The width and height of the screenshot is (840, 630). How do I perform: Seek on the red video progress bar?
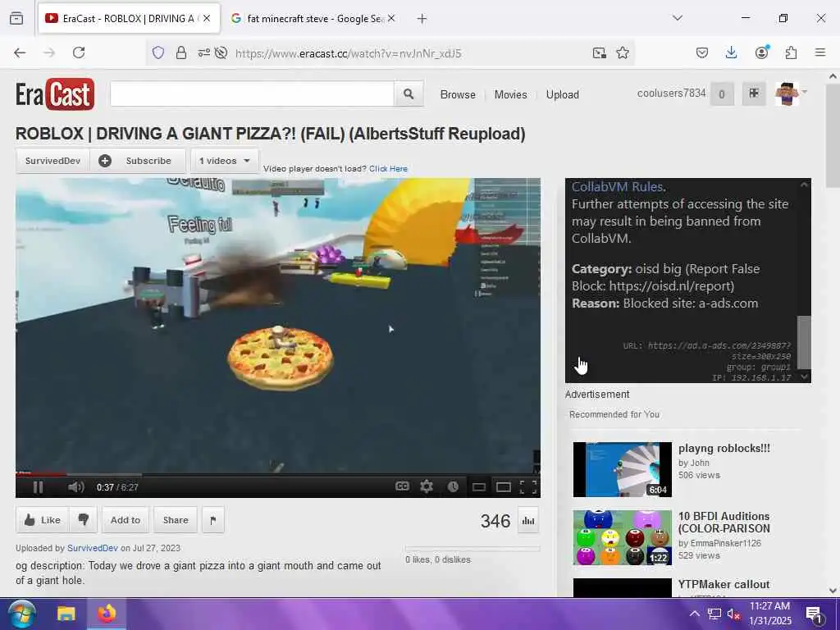[41, 474]
